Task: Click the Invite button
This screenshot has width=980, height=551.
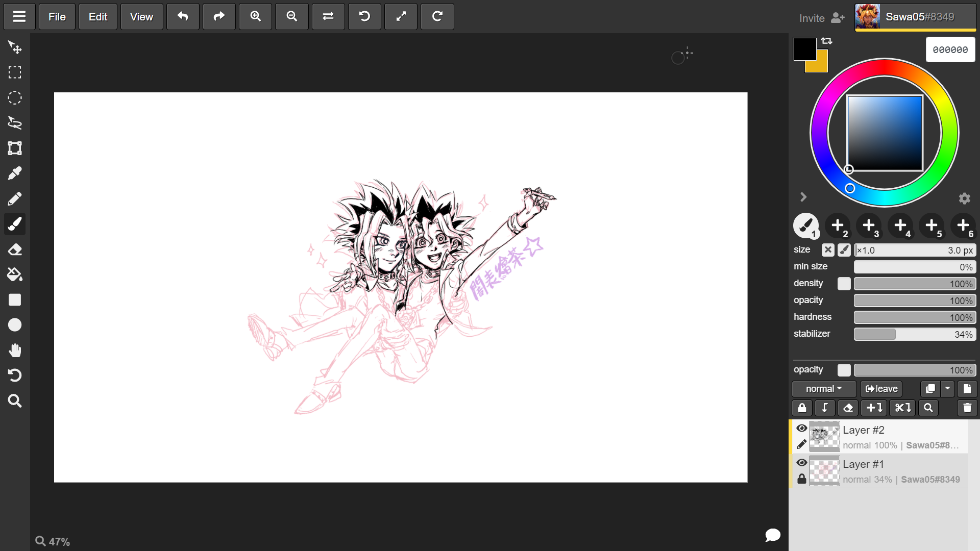Action: (822, 18)
